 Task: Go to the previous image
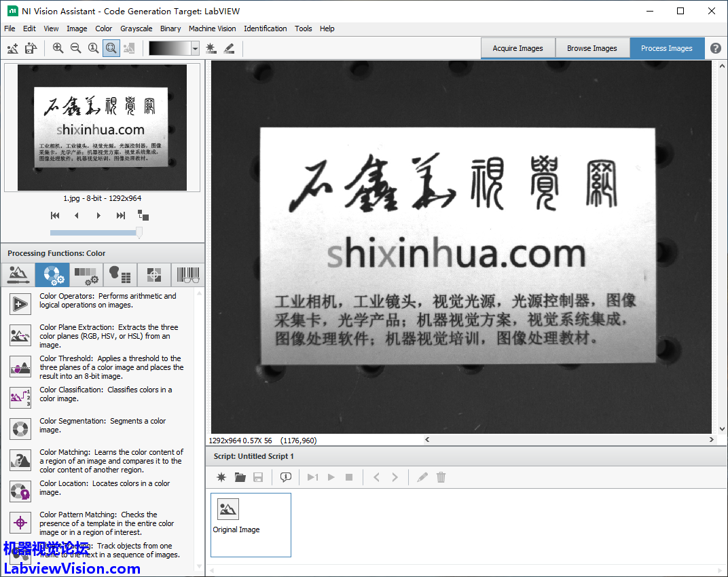tap(77, 215)
